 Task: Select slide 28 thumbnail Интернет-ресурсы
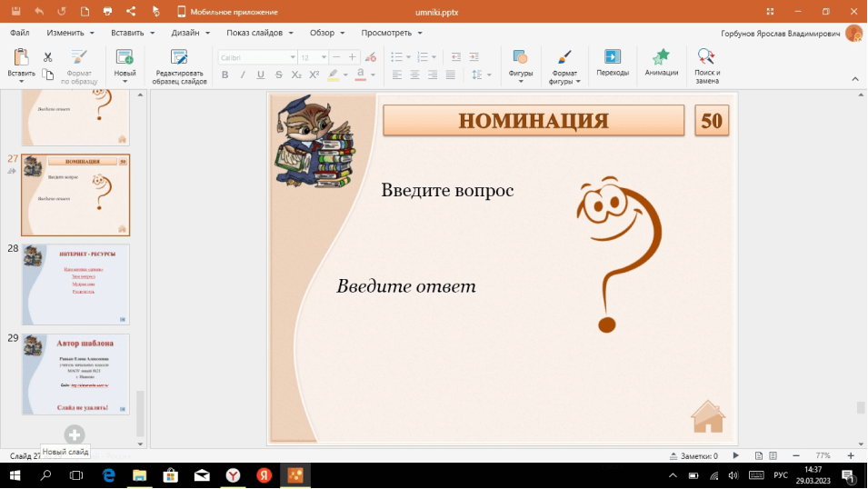75,284
